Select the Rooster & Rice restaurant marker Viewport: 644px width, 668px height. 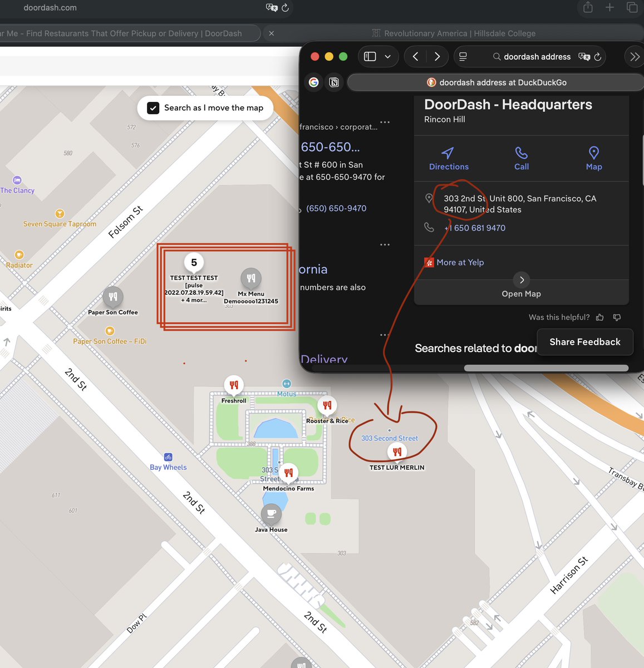[327, 405]
